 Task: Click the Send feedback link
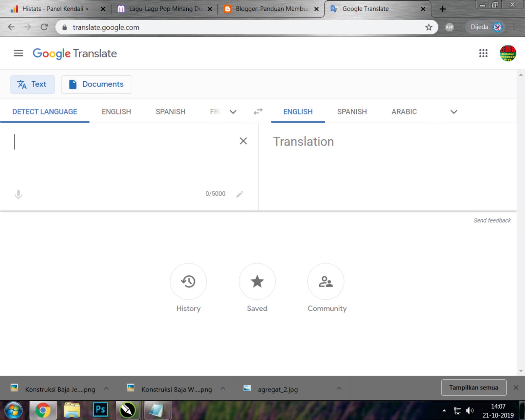click(x=492, y=220)
